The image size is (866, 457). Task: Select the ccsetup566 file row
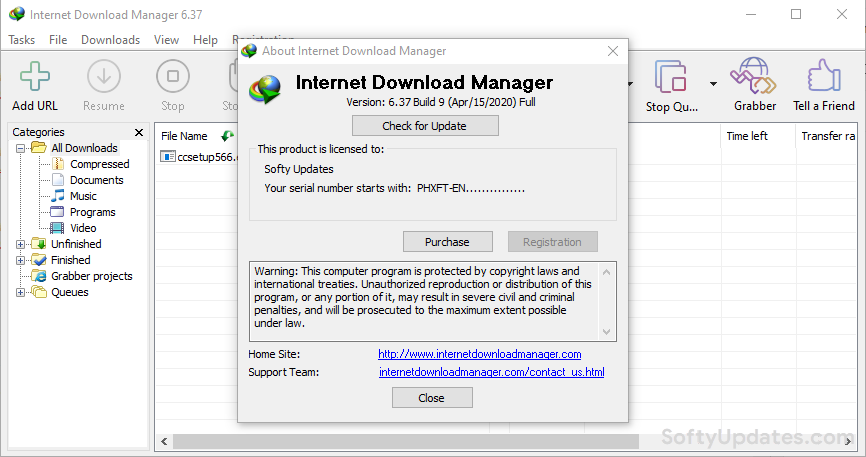click(199, 157)
